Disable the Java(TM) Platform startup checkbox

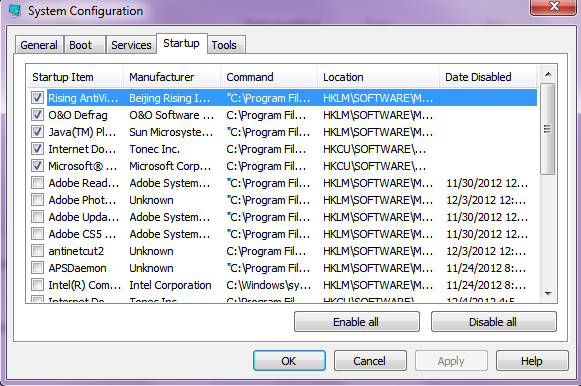click(37, 132)
